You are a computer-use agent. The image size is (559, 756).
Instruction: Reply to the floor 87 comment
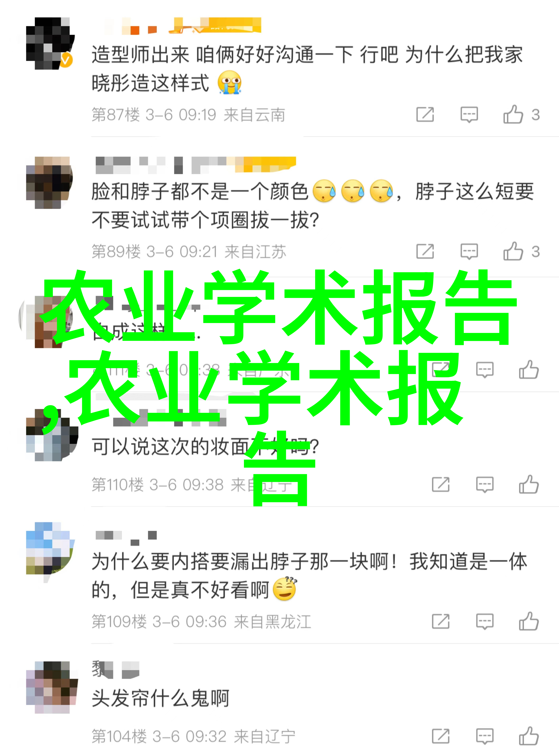(469, 114)
